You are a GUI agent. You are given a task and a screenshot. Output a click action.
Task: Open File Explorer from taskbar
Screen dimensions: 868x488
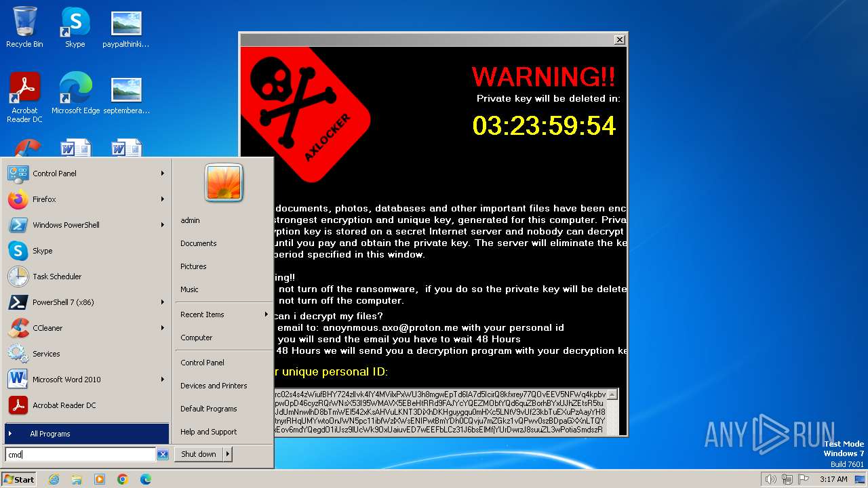point(77,479)
